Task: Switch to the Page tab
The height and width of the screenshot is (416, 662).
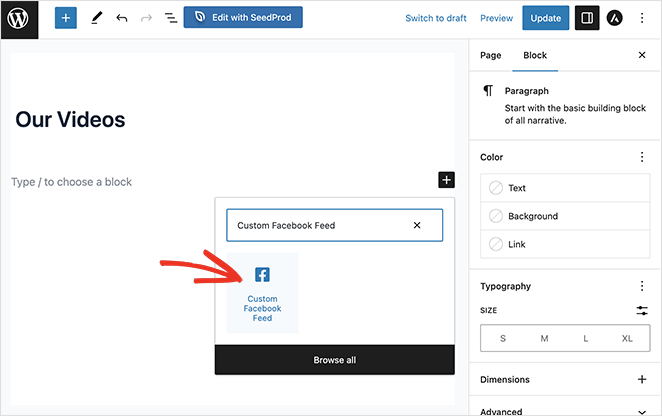Action: 491,55
